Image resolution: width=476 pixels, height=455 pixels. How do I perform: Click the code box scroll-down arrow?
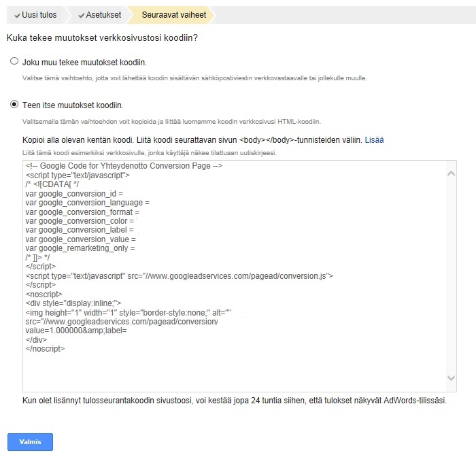[x=451, y=378]
